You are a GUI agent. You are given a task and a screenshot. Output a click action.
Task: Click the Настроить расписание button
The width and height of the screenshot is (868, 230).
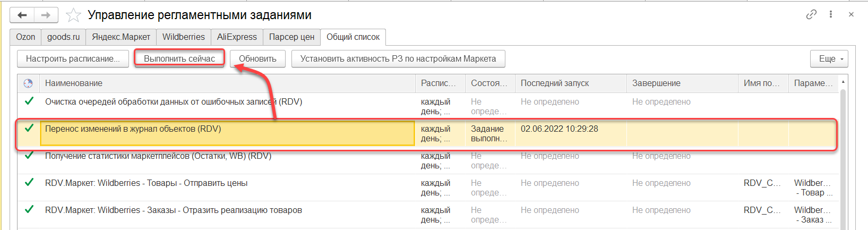[x=73, y=59]
